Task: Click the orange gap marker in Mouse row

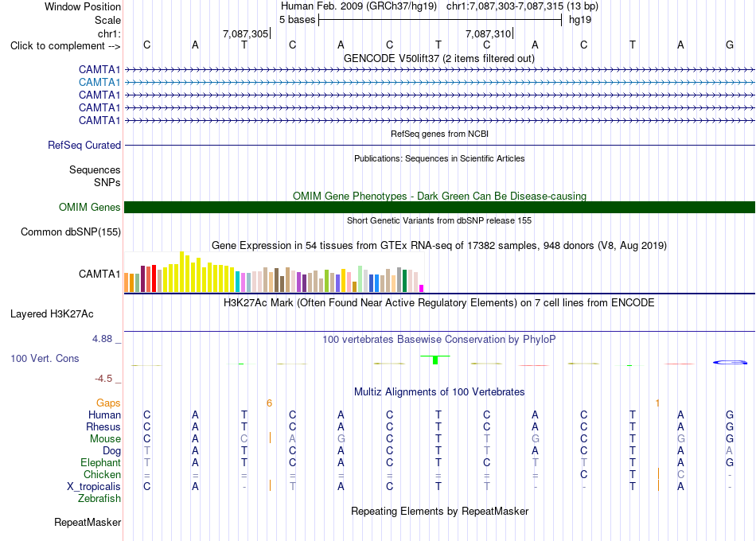Action: 270,438
